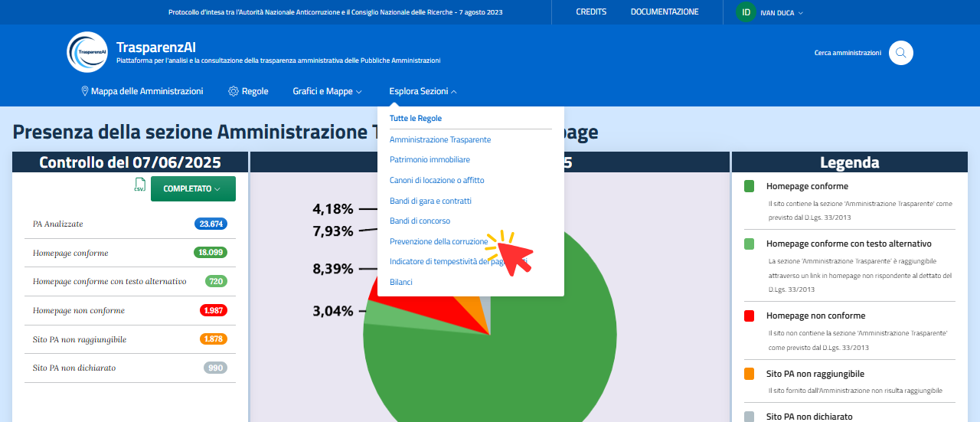The height and width of the screenshot is (422, 980).
Task: Open the DOCUMENTAZIONE link
Action: click(665, 12)
